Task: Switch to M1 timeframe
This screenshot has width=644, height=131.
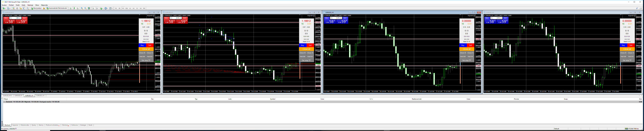Action: (116, 8)
